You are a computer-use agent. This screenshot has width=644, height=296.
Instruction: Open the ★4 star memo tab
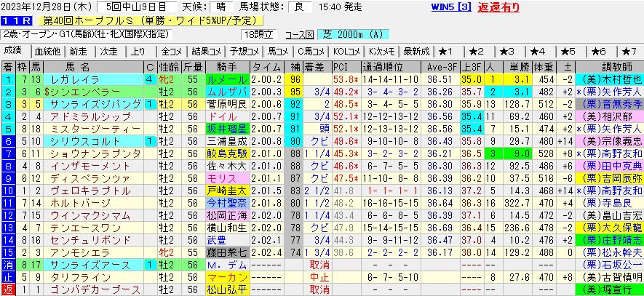537,52
